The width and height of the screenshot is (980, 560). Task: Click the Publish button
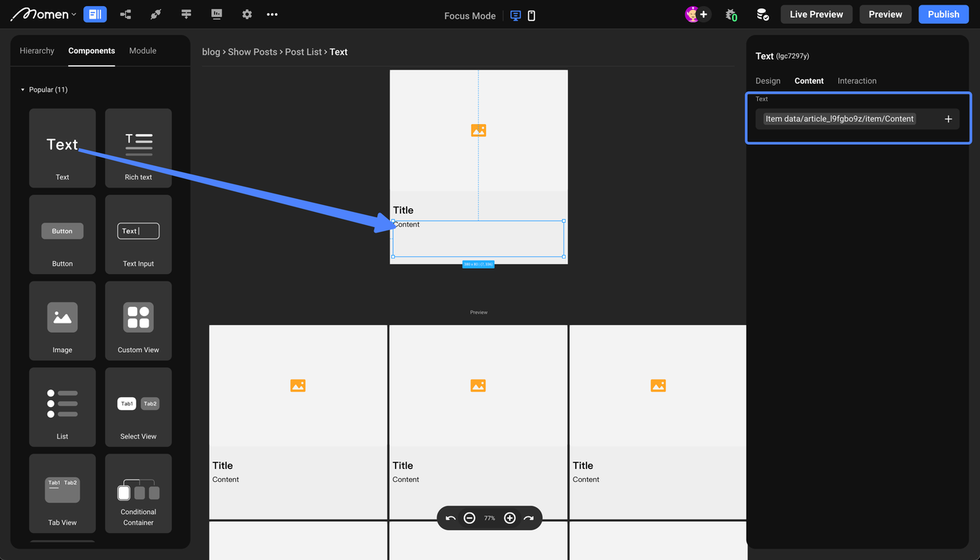click(943, 15)
